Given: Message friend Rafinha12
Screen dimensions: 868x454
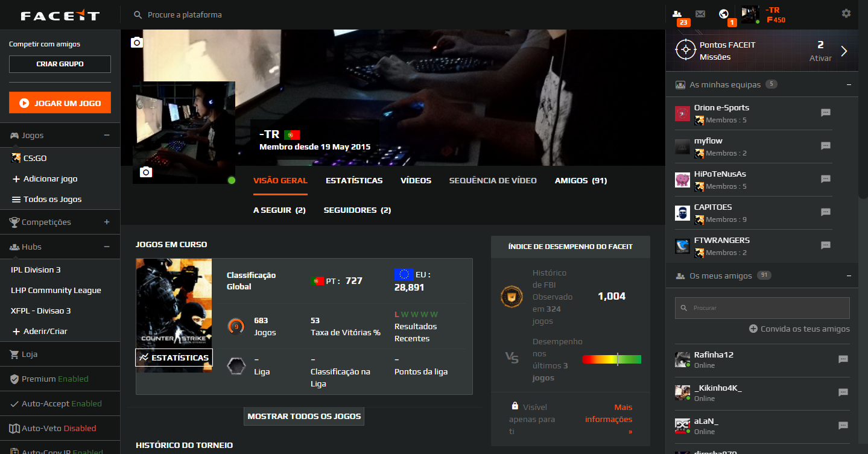Looking at the screenshot, I should coord(843,359).
